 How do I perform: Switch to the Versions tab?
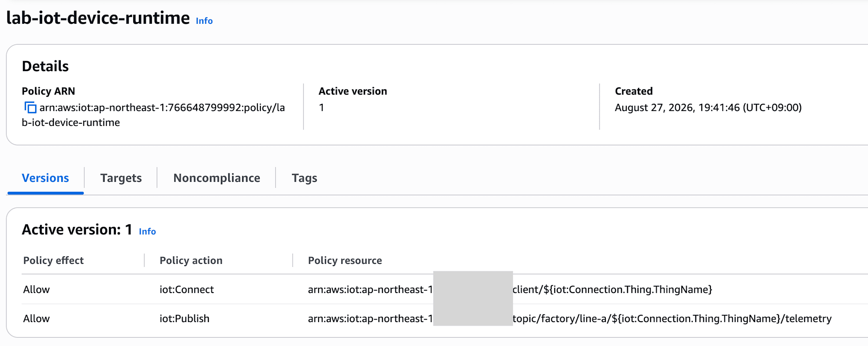coord(46,178)
